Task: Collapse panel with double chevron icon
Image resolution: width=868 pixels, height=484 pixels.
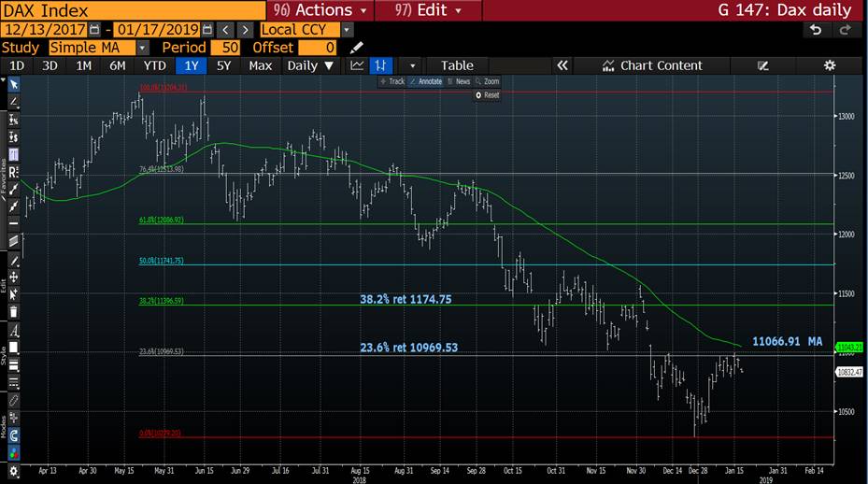Action: pos(562,65)
